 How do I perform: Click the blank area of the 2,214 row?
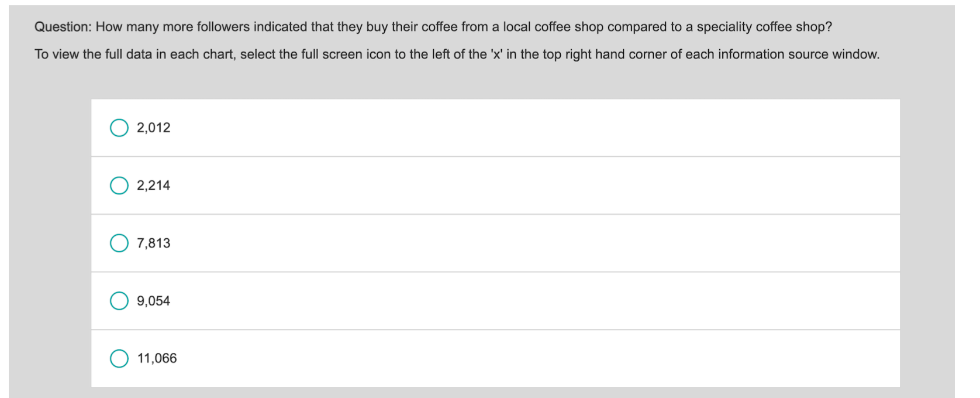526,186
